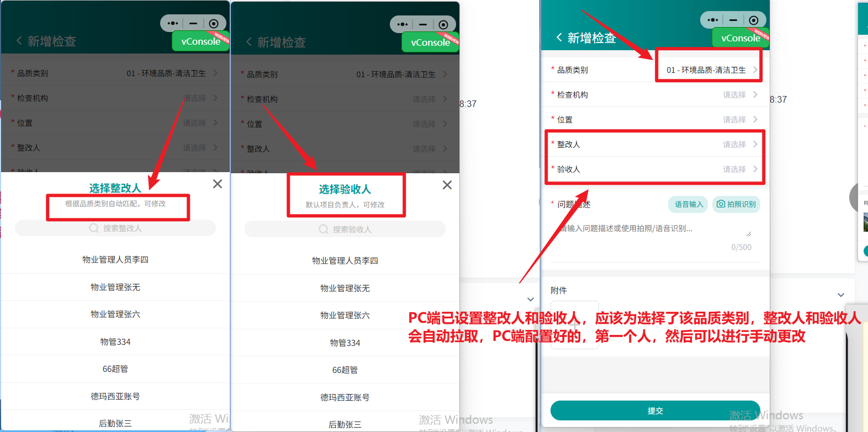Click the 拍照识别 camera button
The height and width of the screenshot is (432, 868).
736,204
